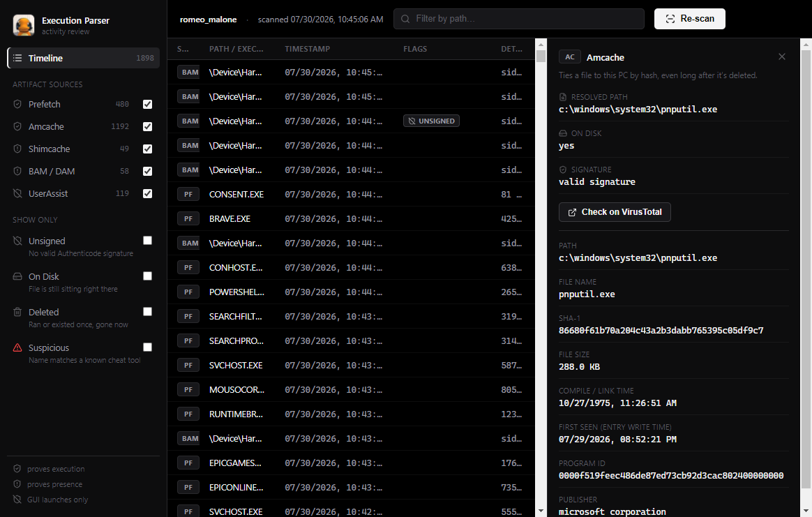The image size is (812, 517).
Task: Toggle the Amcache source checkbox
Action: pyautogui.click(x=148, y=126)
